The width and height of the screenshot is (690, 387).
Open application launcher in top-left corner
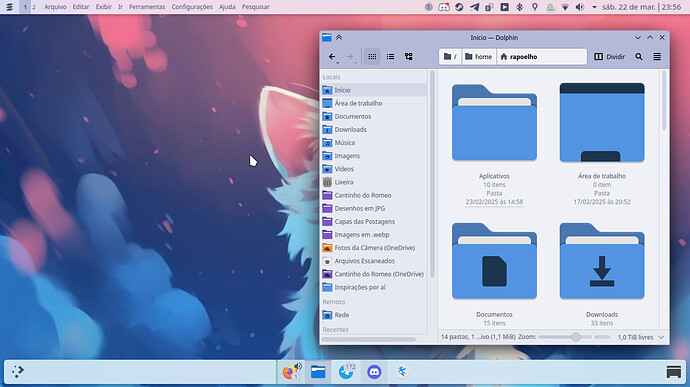(9, 7)
